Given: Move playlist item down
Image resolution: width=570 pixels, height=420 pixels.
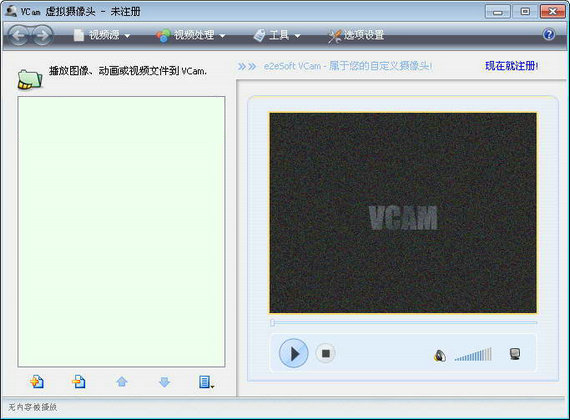Looking at the screenshot, I should click(x=164, y=381).
